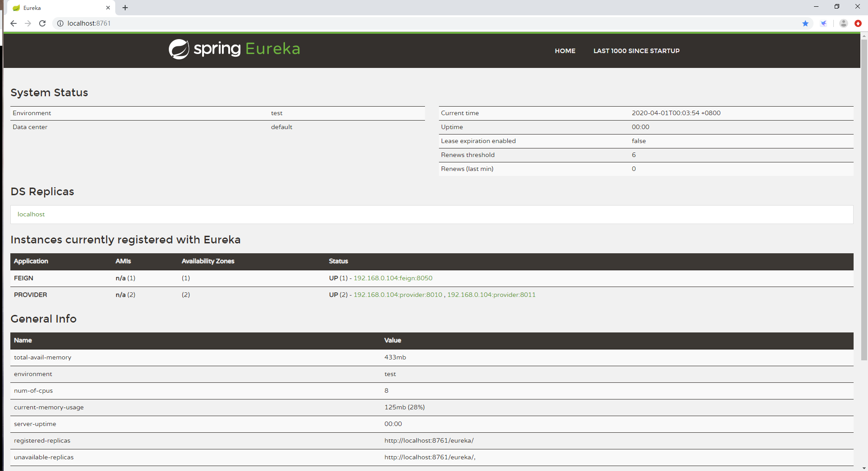868x471 pixels.
Task: Click the Environment value in System Status
Action: 277,113
